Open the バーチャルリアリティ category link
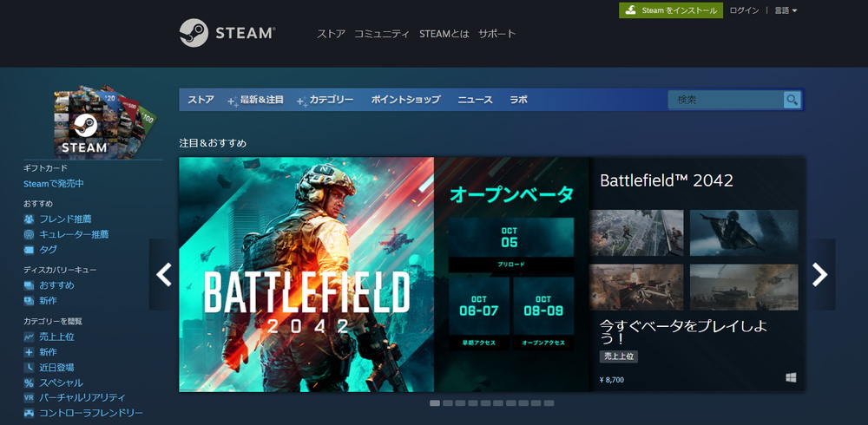Screen dimensions: 868x425 [82, 398]
